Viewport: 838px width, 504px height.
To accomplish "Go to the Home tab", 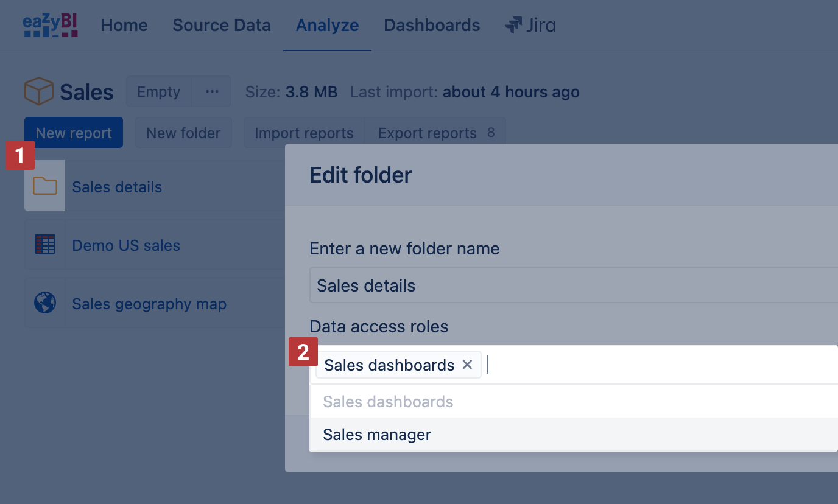I will [124, 26].
